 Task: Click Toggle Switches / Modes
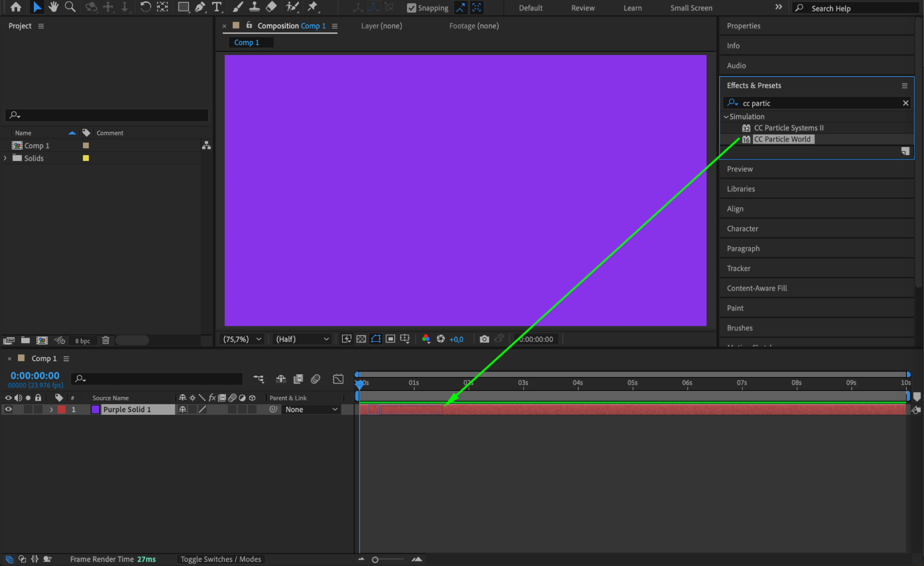click(x=220, y=559)
